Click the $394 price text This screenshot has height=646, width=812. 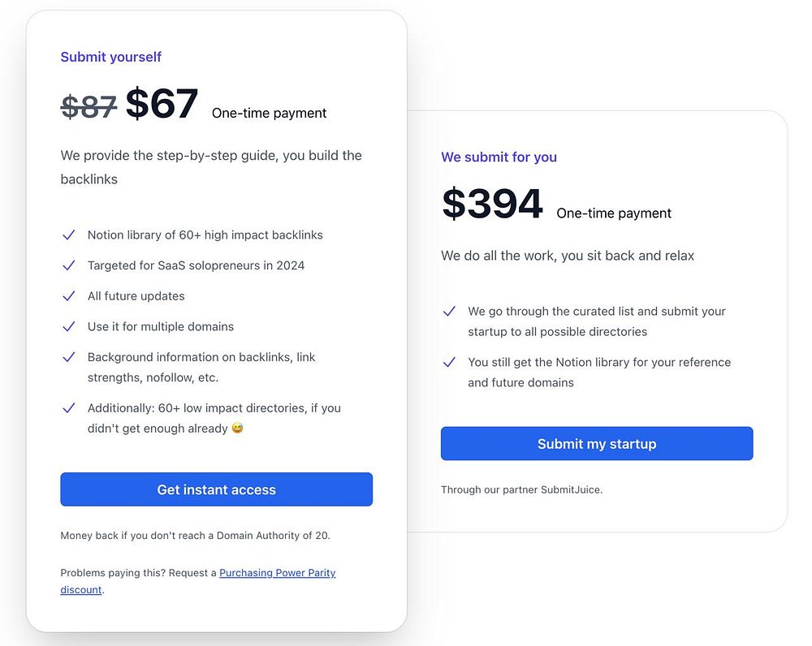point(492,205)
